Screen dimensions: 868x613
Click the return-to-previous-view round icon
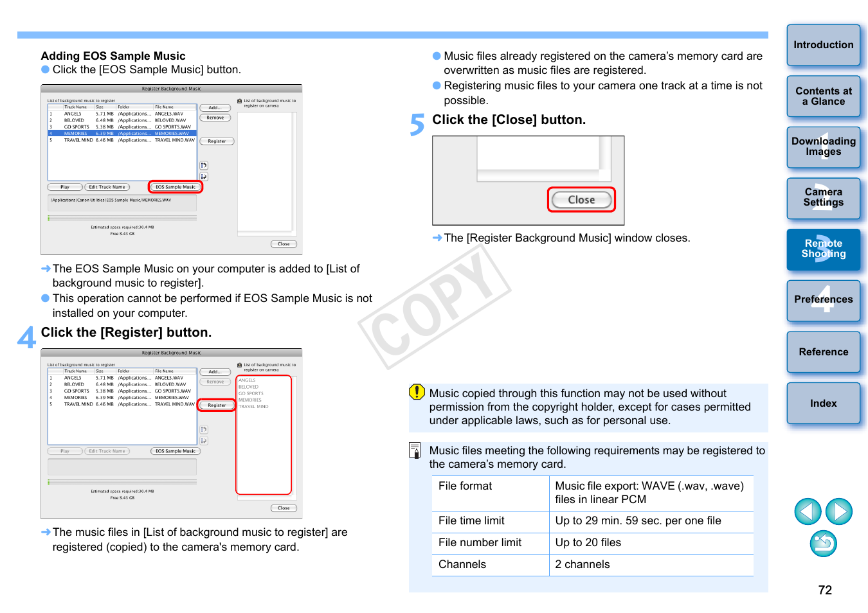pos(823,544)
